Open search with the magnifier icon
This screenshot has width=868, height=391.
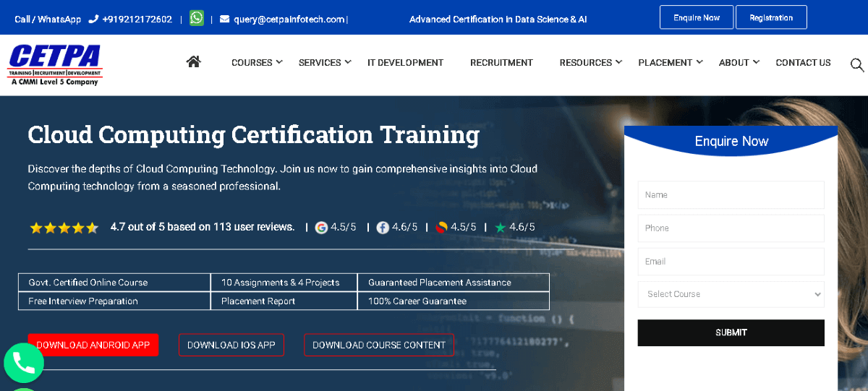[857, 65]
